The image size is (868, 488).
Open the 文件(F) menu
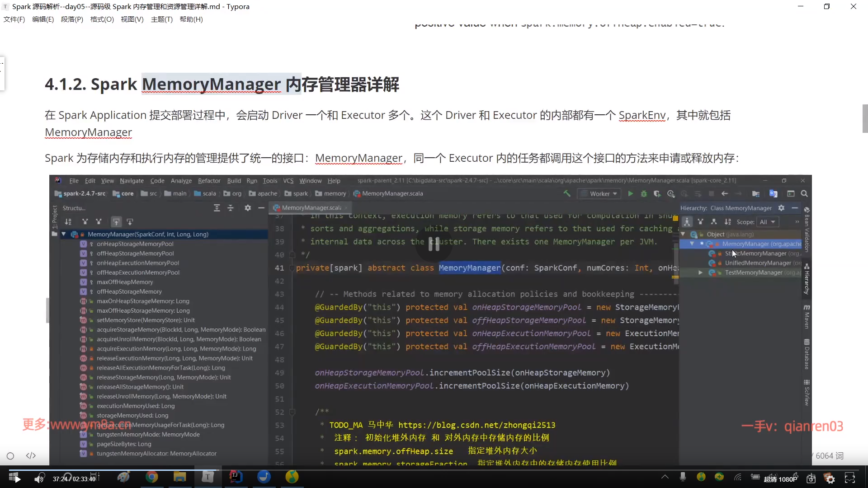14,19
